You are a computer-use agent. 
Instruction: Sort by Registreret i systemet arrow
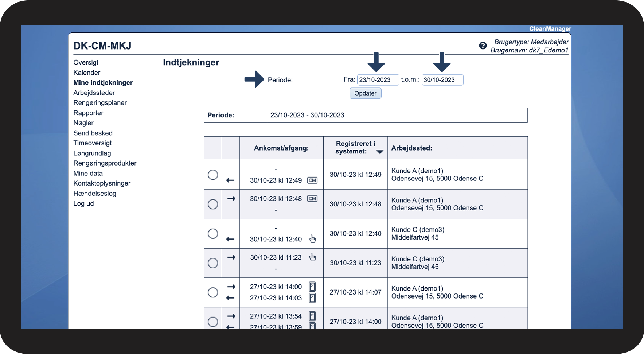click(380, 152)
